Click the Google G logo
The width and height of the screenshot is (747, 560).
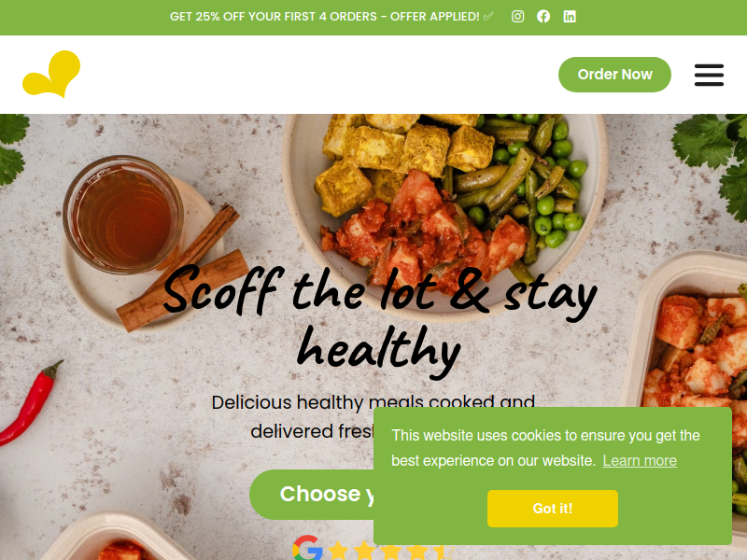pyautogui.click(x=308, y=548)
